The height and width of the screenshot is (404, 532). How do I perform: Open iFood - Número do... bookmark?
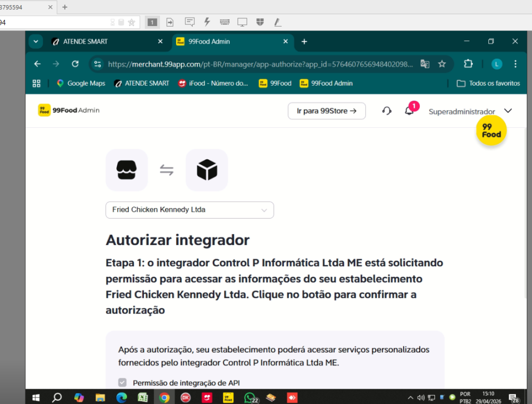pyautogui.click(x=213, y=84)
